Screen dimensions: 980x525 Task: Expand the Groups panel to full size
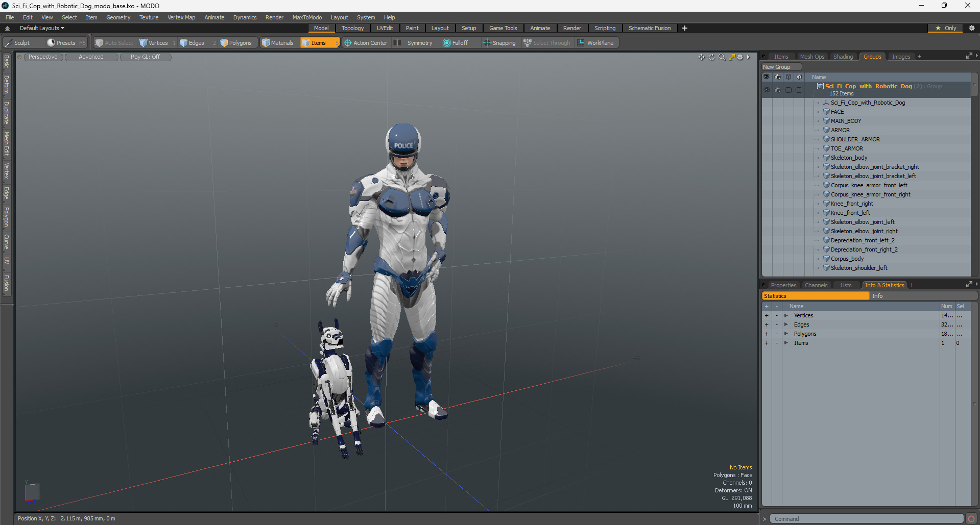point(969,56)
